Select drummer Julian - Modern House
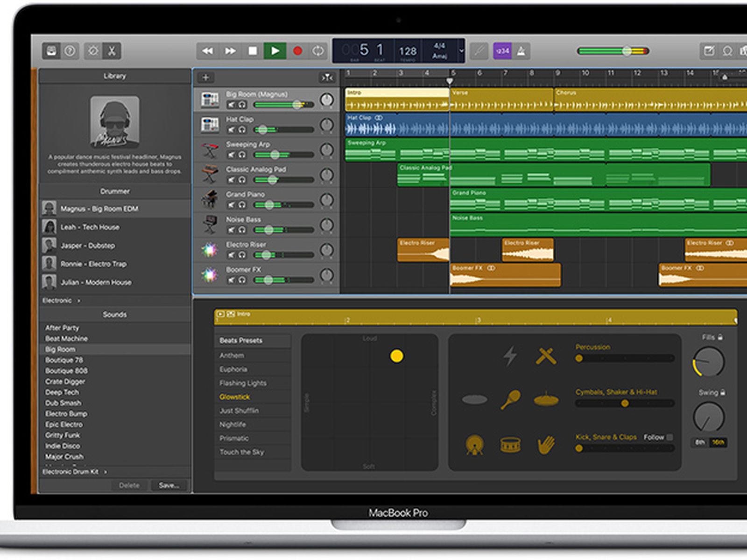The width and height of the screenshot is (747, 560). click(x=114, y=282)
